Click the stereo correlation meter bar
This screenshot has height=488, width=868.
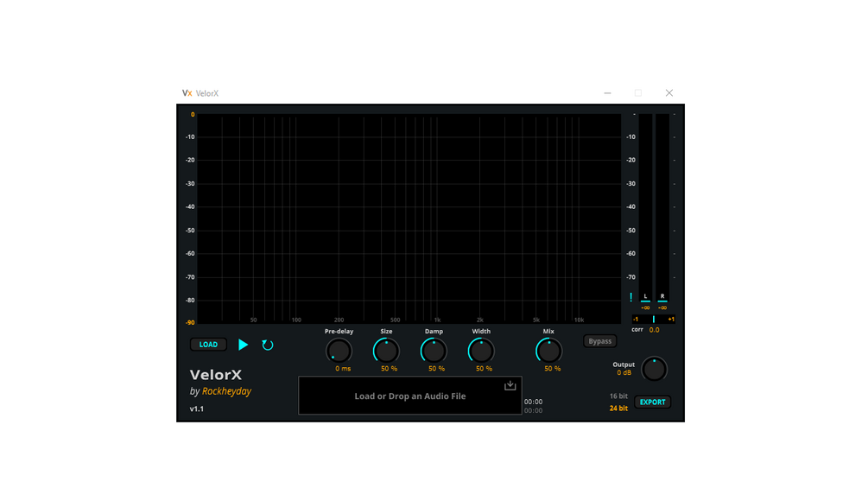click(x=654, y=320)
